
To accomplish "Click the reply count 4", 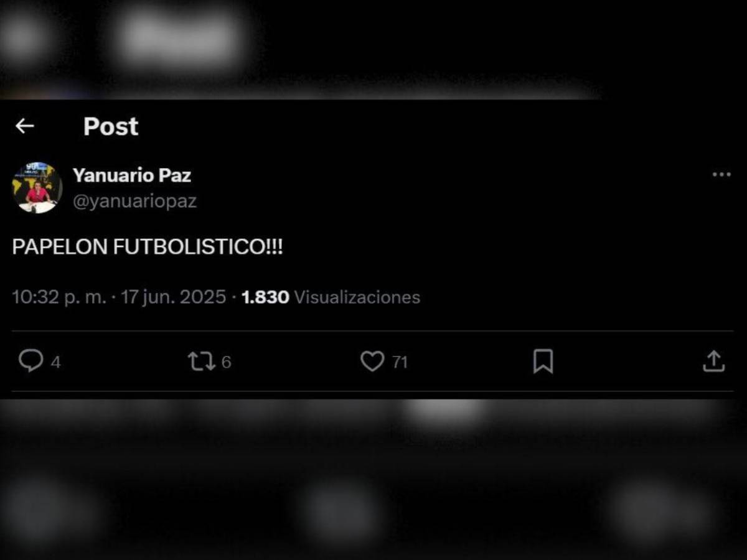I will click(55, 362).
